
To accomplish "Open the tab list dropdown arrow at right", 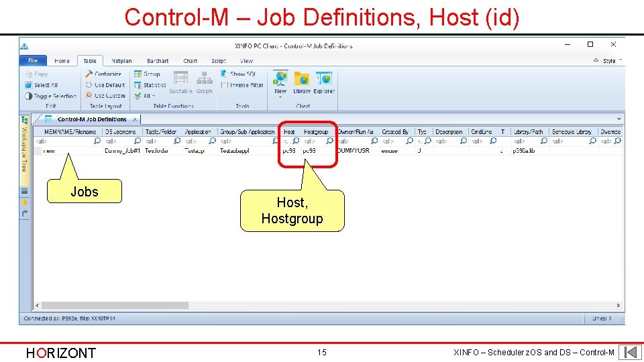I will coord(619,119).
